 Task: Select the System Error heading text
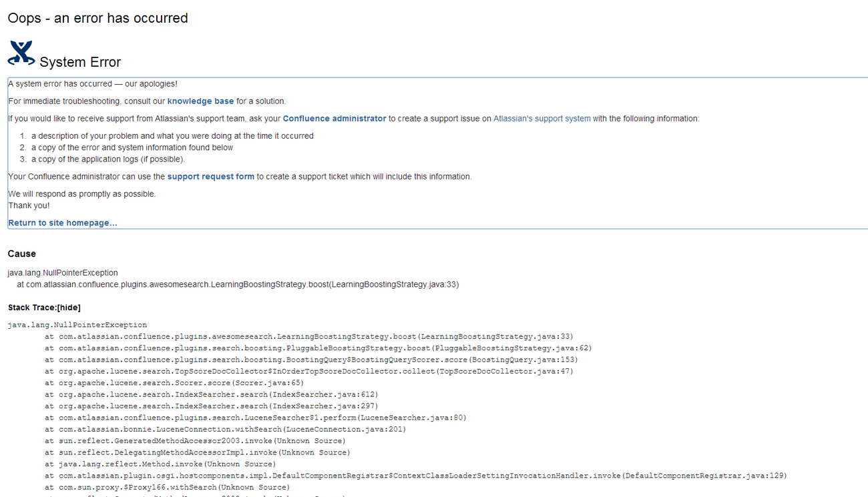[x=80, y=62]
